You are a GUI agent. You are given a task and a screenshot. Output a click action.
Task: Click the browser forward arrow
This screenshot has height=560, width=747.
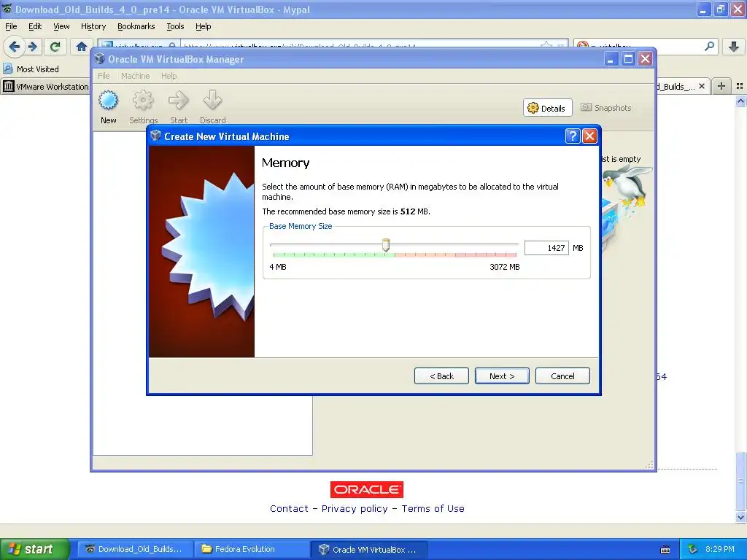click(x=32, y=47)
